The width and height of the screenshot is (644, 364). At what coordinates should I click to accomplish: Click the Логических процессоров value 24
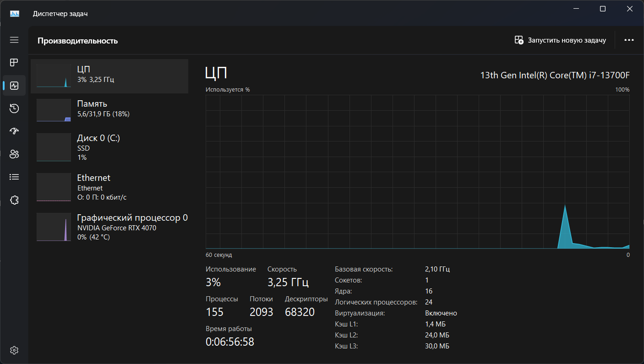point(429,302)
